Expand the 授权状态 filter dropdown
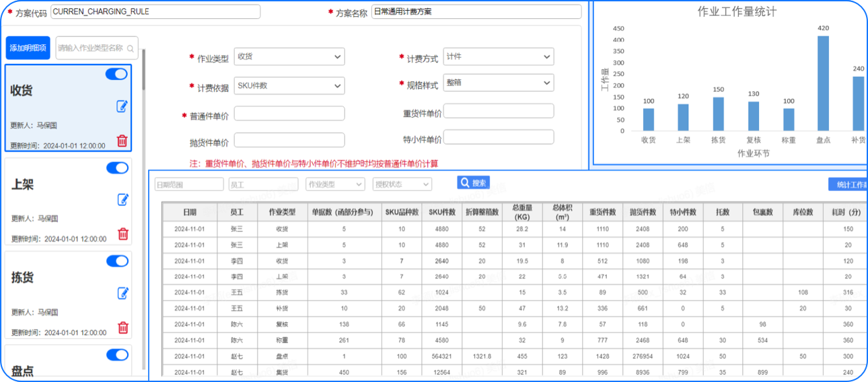Image resolution: width=868 pixels, height=382 pixels. click(x=402, y=184)
